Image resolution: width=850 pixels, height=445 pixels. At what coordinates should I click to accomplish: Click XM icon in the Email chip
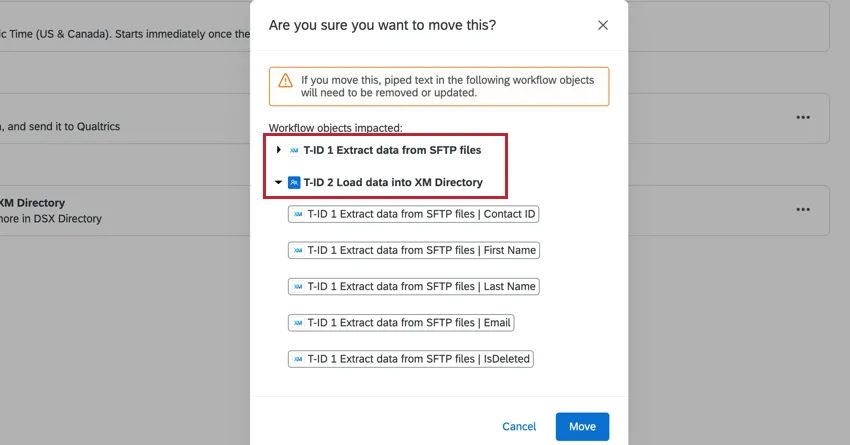298,322
